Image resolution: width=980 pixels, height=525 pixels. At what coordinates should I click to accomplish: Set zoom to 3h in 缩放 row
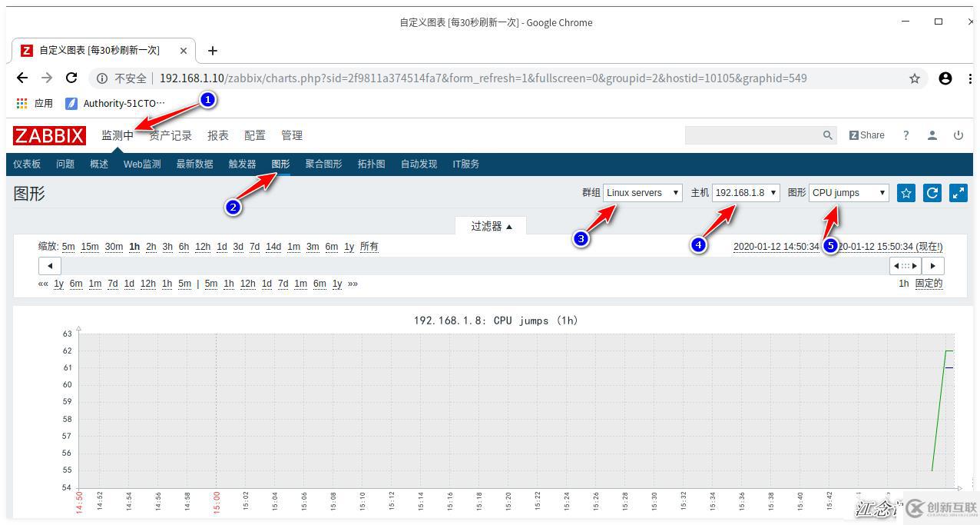point(167,247)
